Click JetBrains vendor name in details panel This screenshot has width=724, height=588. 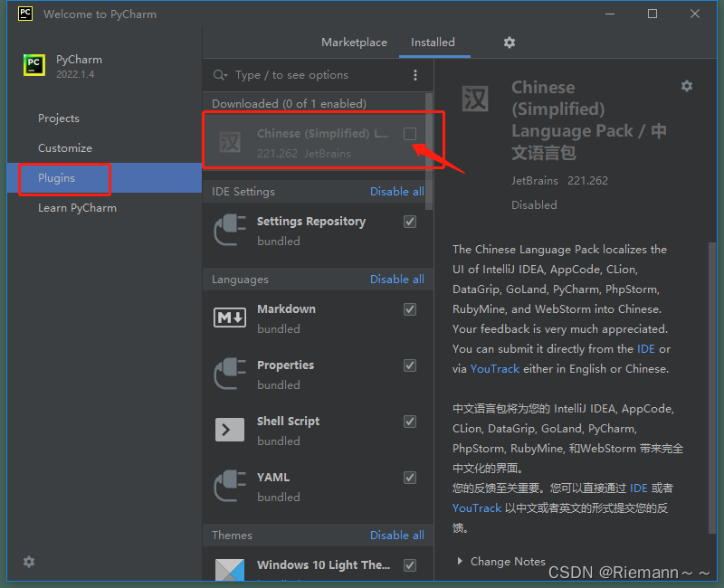point(534,180)
